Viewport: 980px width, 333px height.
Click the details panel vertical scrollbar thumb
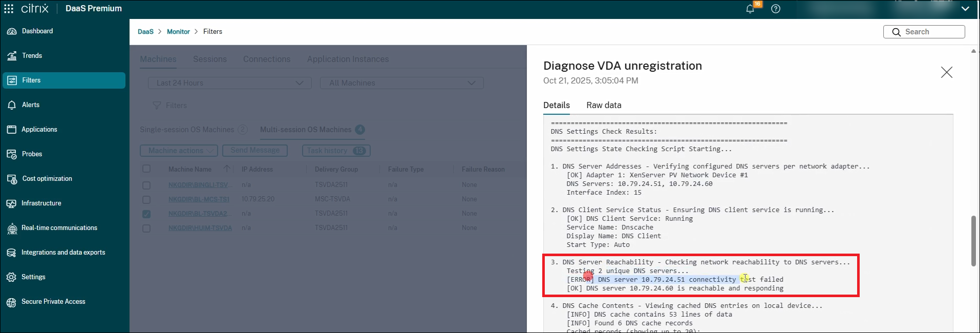coord(973,241)
